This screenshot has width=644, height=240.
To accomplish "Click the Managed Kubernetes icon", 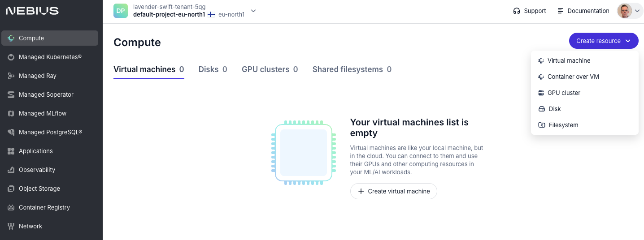I will (11, 57).
